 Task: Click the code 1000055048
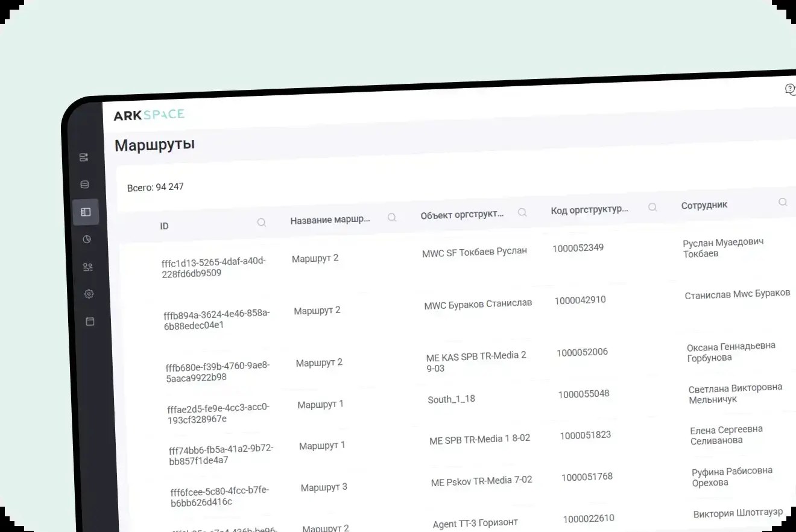[584, 394]
